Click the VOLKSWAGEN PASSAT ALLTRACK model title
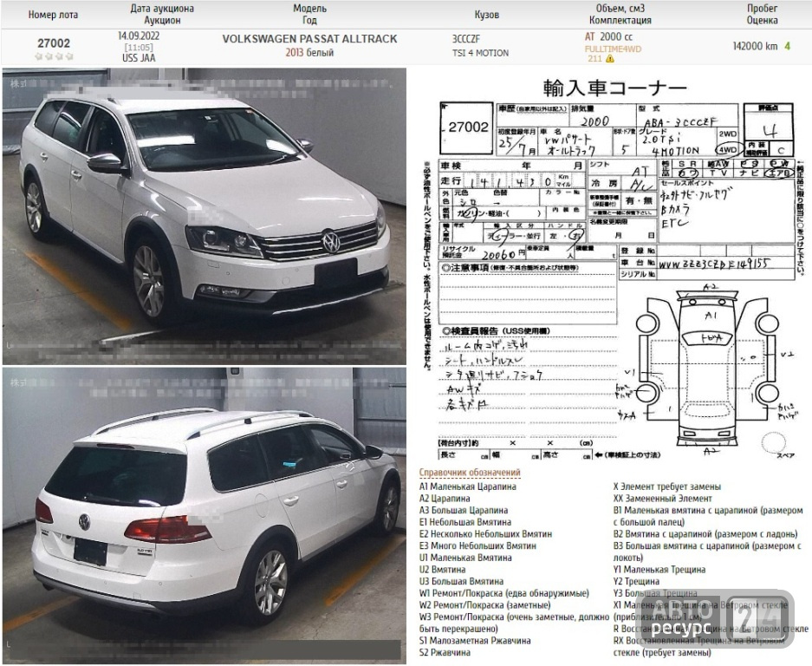This screenshot has height=666, width=812. coord(309,39)
